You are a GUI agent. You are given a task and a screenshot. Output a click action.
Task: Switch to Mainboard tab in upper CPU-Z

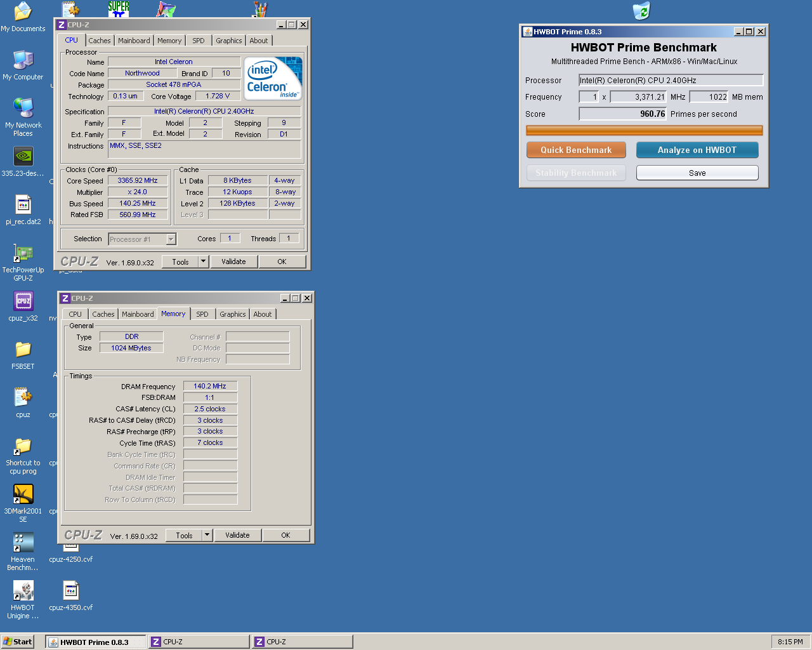(134, 41)
